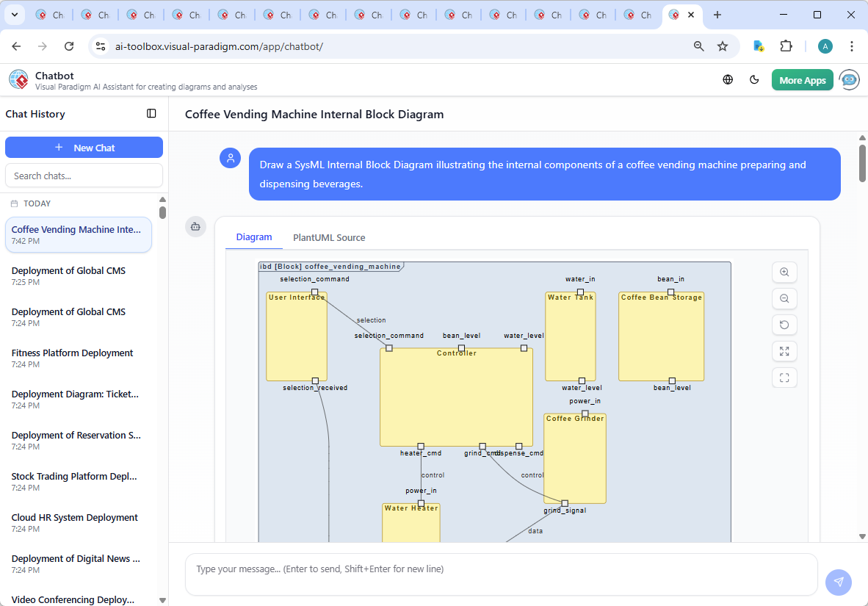Open the browser three-dot menu

[851, 46]
